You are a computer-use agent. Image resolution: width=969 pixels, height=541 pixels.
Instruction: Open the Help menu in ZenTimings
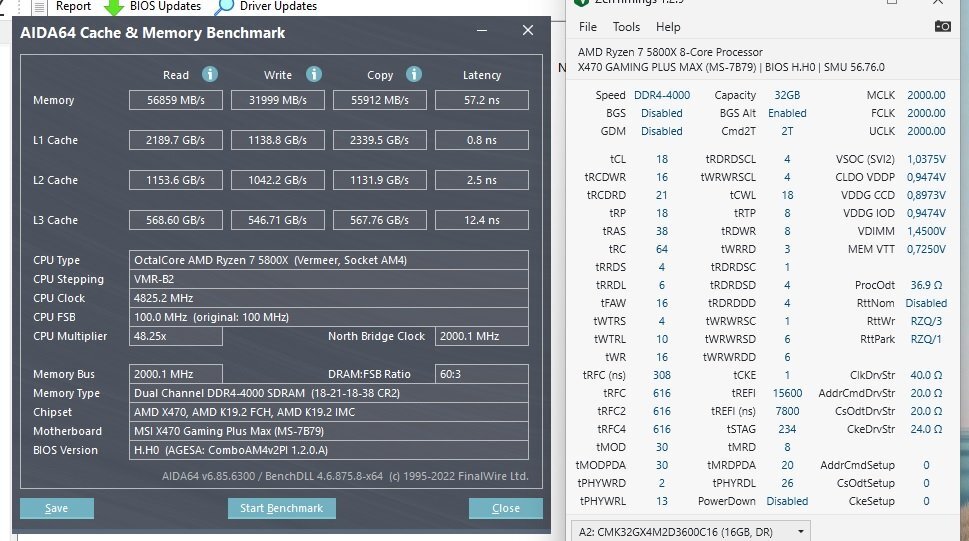coord(668,27)
